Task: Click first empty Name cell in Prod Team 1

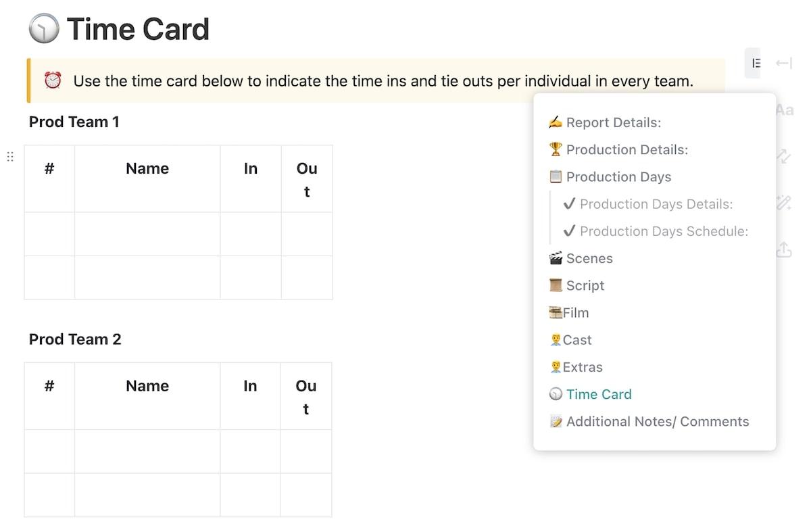Action: [147, 234]
